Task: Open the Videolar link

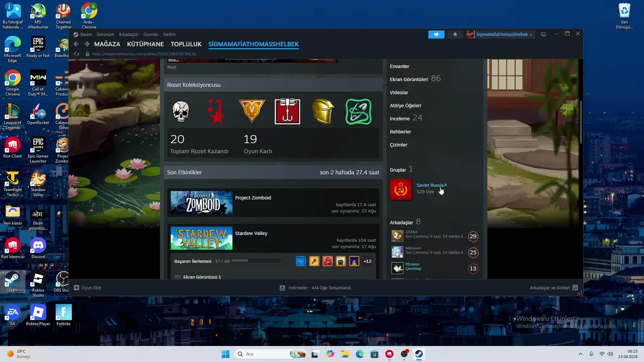Action: 399,93
